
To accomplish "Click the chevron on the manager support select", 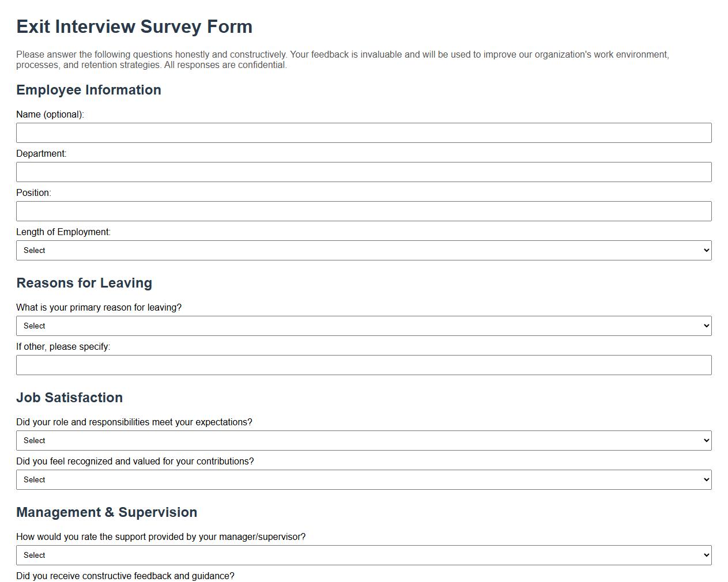I will 707,555.
